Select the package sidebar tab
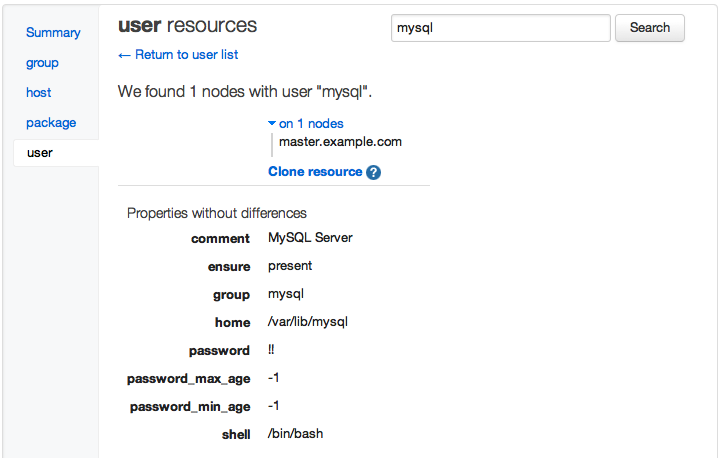The width and height of the screenshot is (721, 458). 51,123
